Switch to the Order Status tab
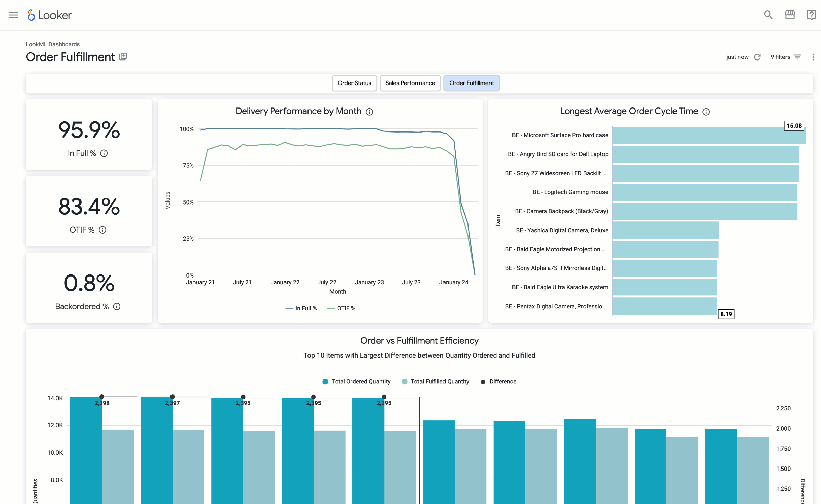The image size is (821, 504). coord(354,83)
